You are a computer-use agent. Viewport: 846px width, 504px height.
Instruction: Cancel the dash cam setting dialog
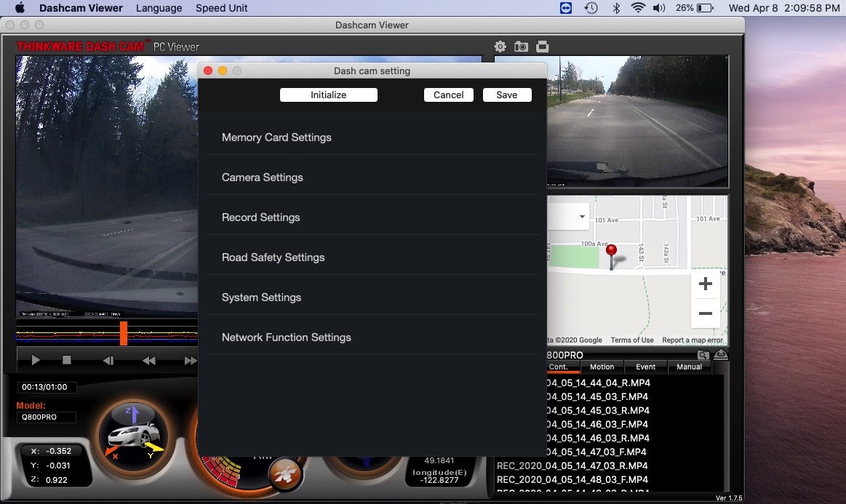tap(448, 95)
